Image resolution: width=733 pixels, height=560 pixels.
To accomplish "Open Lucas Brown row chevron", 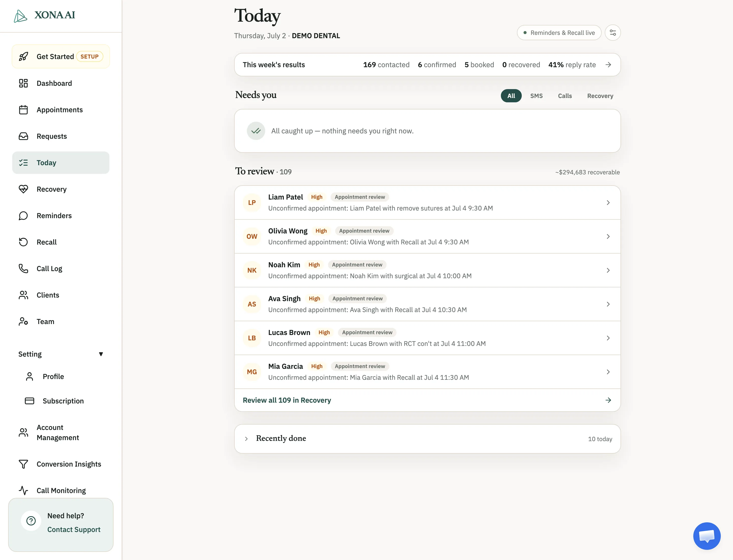I will coord(608,338).
